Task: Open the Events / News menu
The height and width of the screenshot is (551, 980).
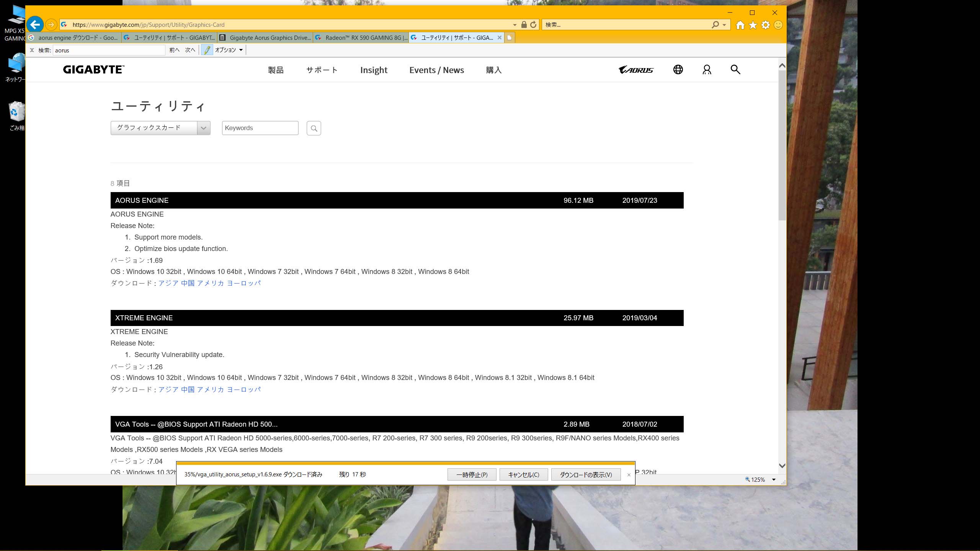Action: 436,70
